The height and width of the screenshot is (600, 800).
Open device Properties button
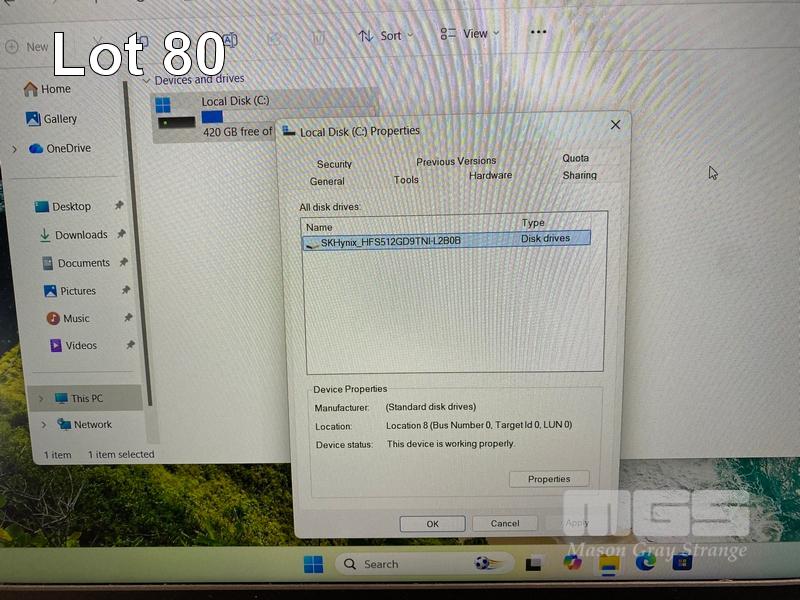[x=549, y=479]
